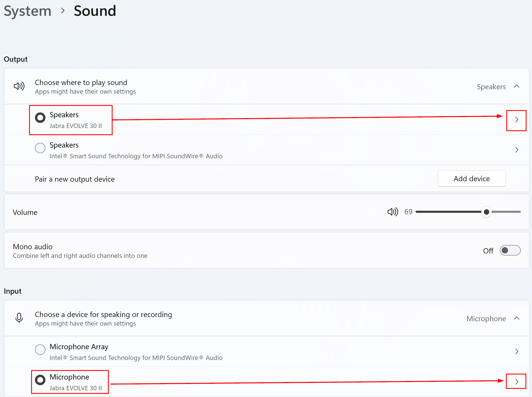This screenshot has height=397, width=532.
Task: Click the Sound breadcrumb title
Action: [95, 11]
